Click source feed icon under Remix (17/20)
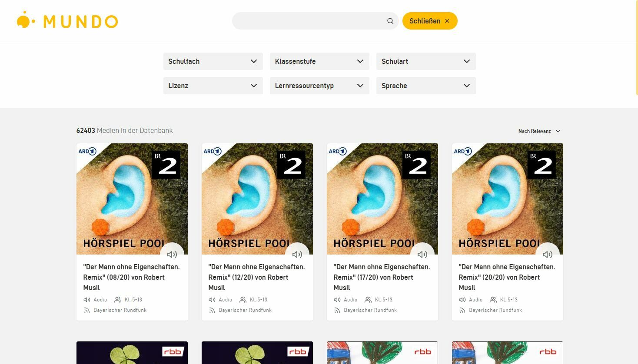 click(337, 310)
